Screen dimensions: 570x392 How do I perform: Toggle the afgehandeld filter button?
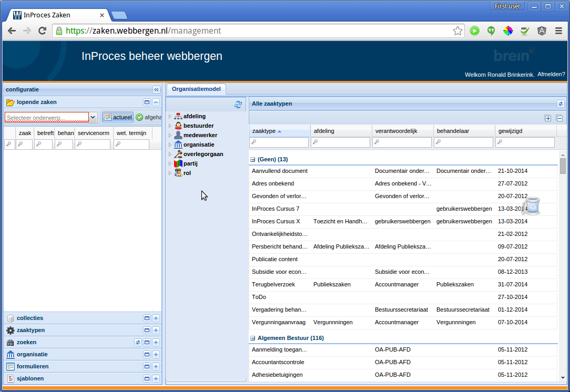click(x=148, y=117)
